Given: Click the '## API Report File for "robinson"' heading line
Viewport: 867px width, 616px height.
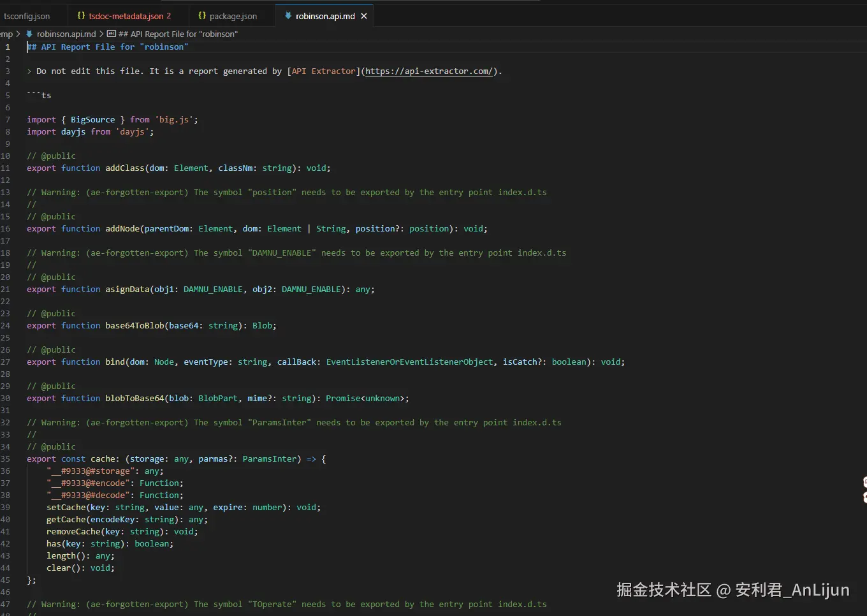Looking at the screenshot, I should (x=108, y=47).
